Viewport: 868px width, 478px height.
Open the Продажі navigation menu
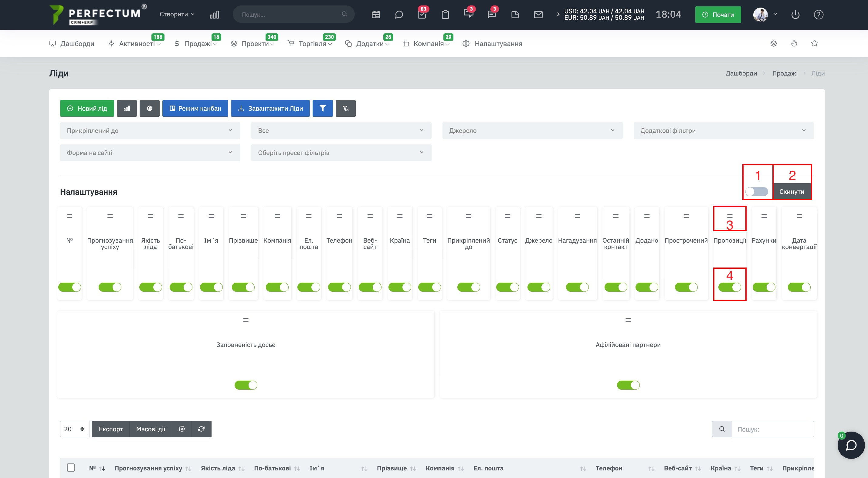tap(196, 44)
